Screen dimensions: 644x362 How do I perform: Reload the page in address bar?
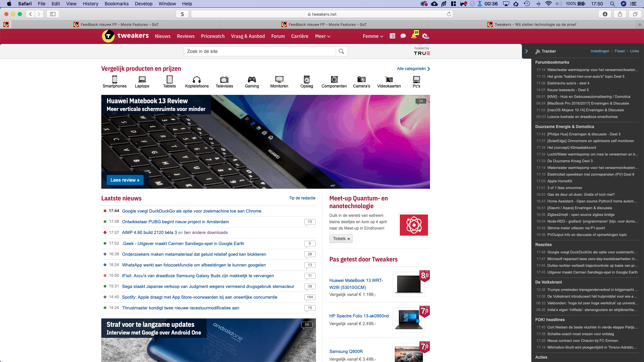[x=449, y=14]
